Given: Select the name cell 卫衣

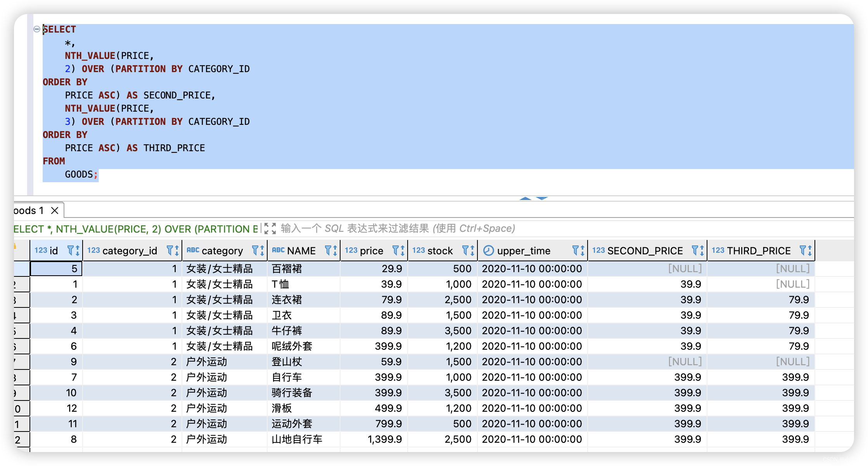Looking at the screenshot, I should point(304,315).
